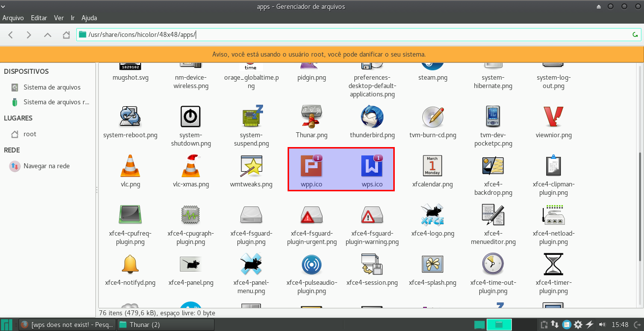
Task: Open the network connections tray icon
Action: click(x=555, y=325)
